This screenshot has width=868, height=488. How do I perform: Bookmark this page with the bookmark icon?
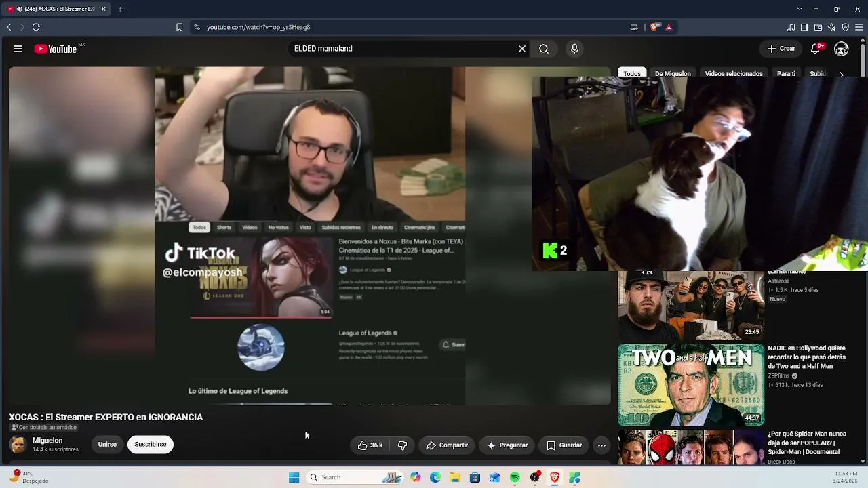click(179, 27)
